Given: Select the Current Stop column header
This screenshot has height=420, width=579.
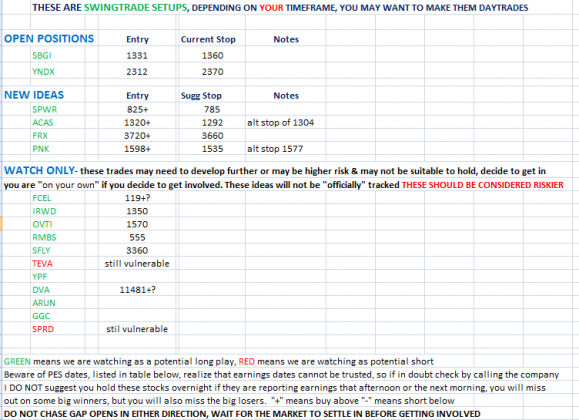Looking at the screenshot, I should point(208,40).
